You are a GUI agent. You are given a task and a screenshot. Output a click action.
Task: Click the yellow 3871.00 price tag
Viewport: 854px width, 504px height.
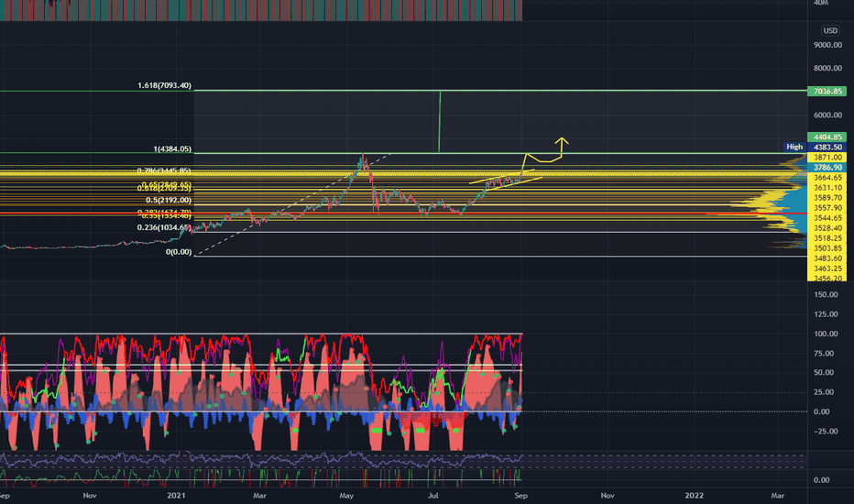(827, 157)
